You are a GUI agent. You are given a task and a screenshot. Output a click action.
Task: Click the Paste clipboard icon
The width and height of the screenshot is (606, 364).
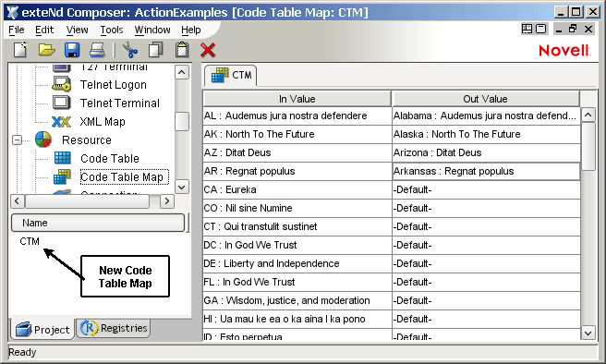coord(182,50)
